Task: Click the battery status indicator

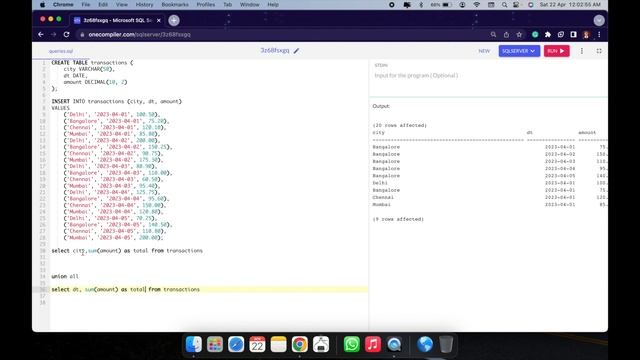Action: pos(442,4)
